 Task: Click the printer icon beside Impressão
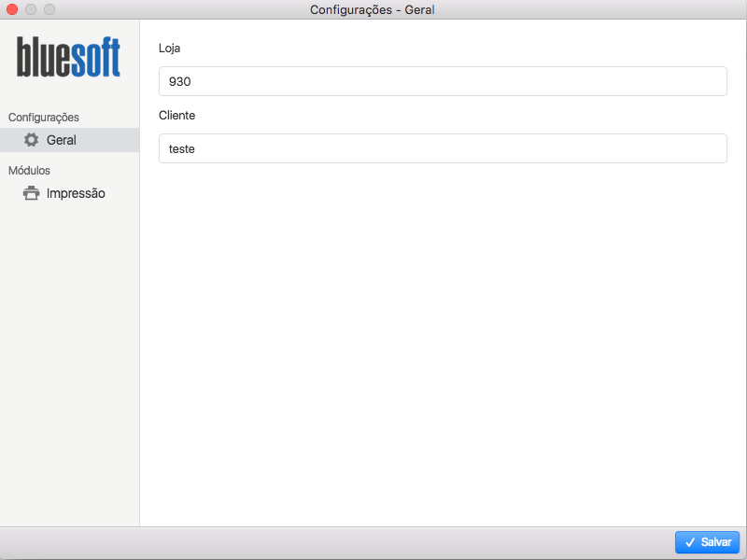pos(32,193)
